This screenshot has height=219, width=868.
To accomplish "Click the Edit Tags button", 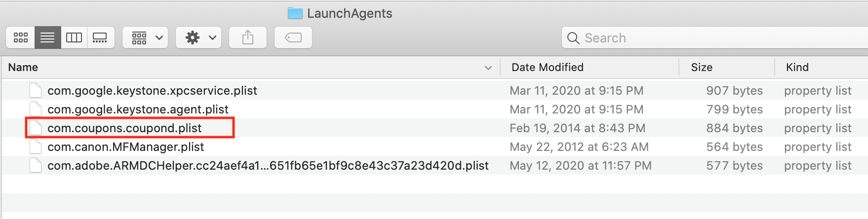I will click(x=293, y=37).
